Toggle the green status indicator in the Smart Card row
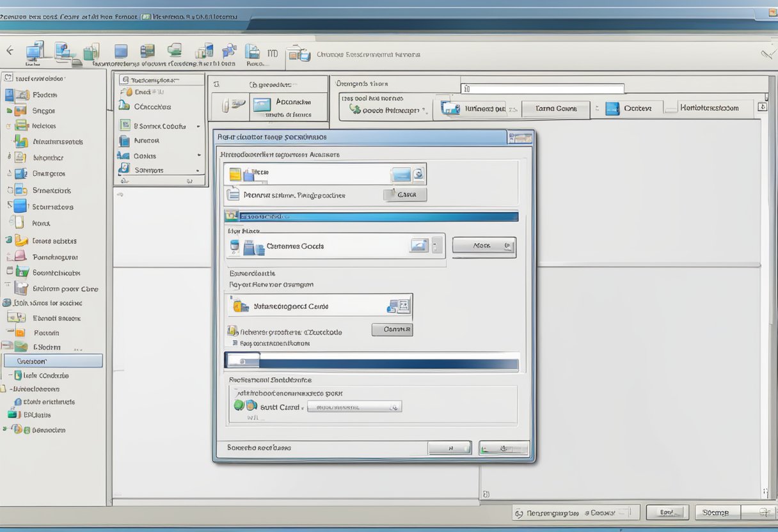 pyautogui.click(x=237, y=404)
